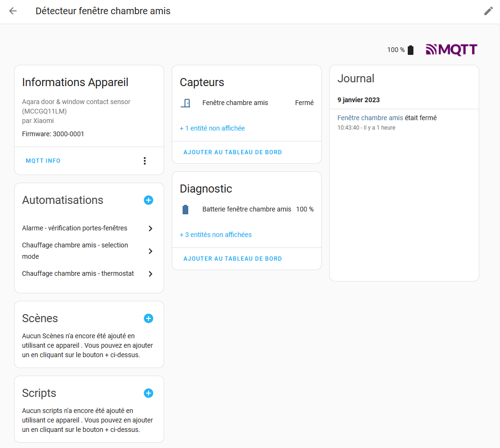Open MQTT INFO

coord(43,161)
